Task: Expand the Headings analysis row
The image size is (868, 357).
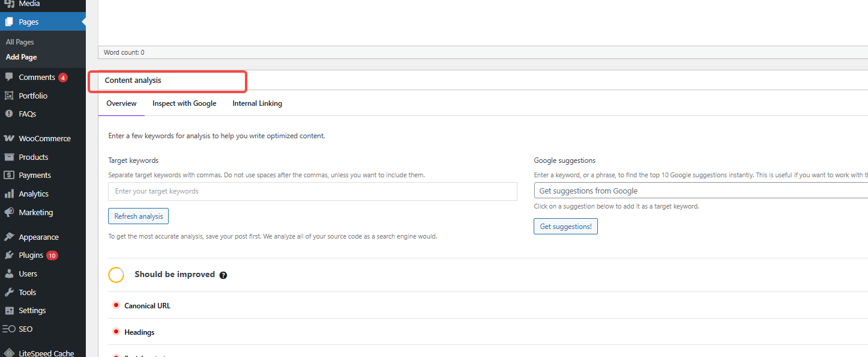Action: [139, 332]
